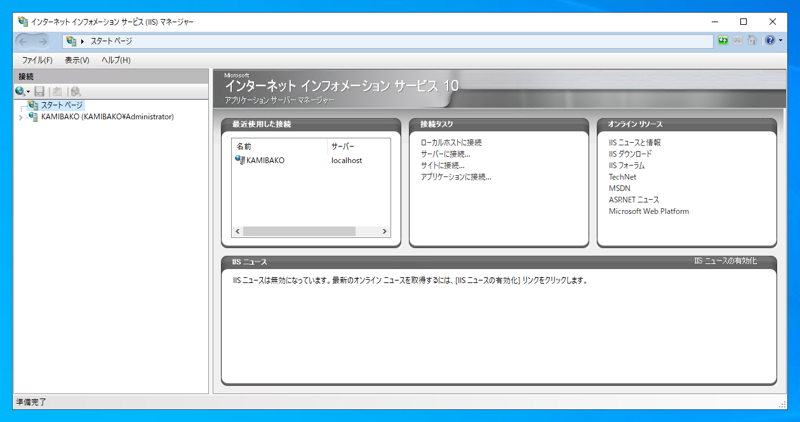Expand the KAMIBAKO server tree node
Screen dimensions: 800x422
20,117
